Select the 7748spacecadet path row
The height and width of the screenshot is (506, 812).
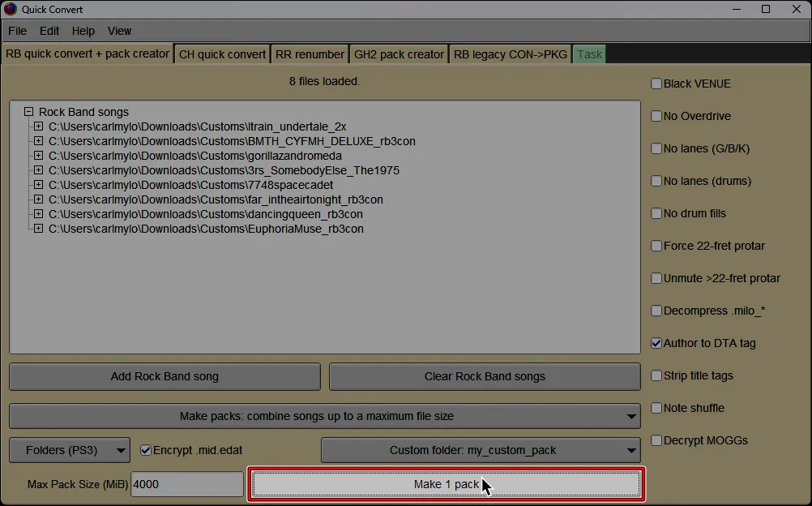[x=190, y=185]
